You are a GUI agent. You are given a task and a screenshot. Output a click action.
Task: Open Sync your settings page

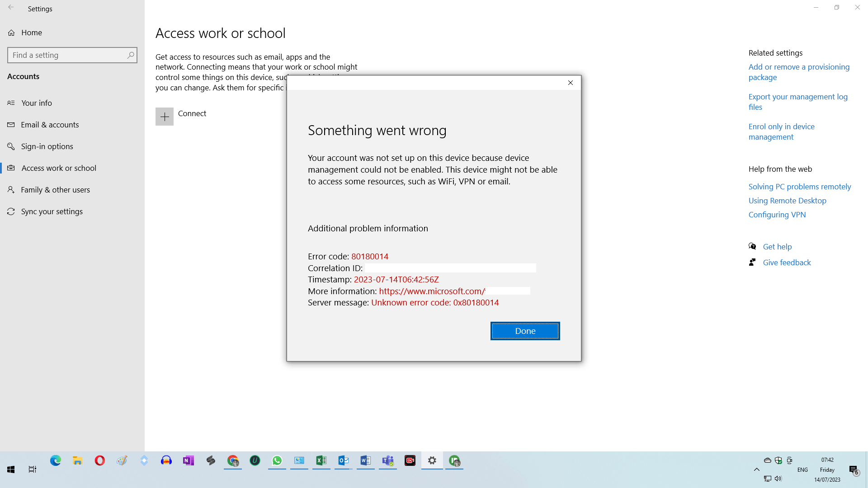[x=52, y=211]
